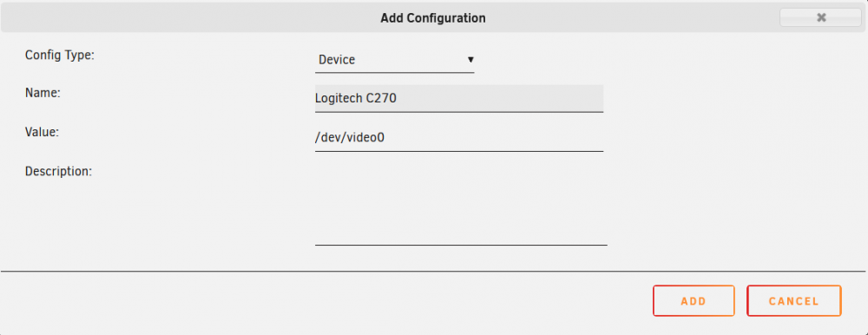Click the Description label
Screen dimensions: 868x335
tap(58, 172)
